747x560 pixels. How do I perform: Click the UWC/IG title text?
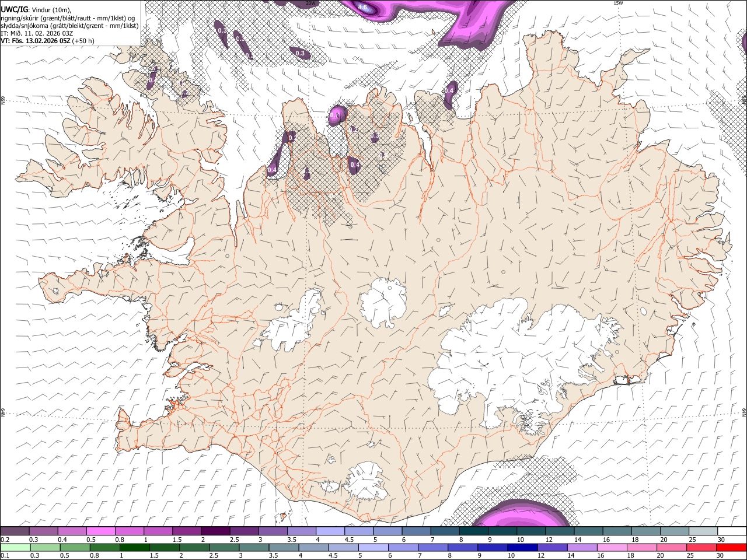(13, 10)
